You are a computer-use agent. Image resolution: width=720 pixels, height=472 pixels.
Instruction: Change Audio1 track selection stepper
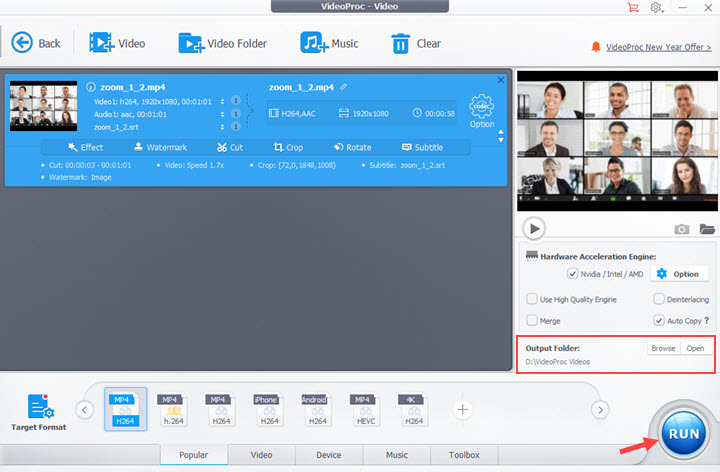coord(223,114)
